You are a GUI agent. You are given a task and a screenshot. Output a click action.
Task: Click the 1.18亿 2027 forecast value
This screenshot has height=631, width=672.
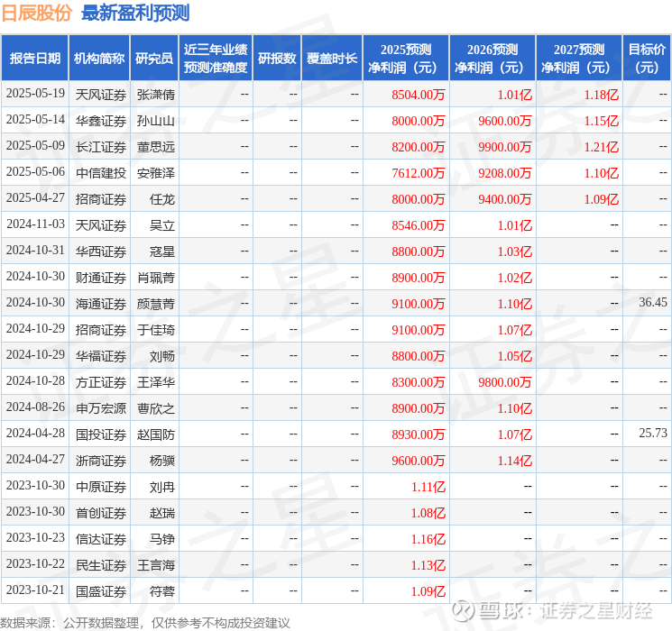tap(602, 95)
